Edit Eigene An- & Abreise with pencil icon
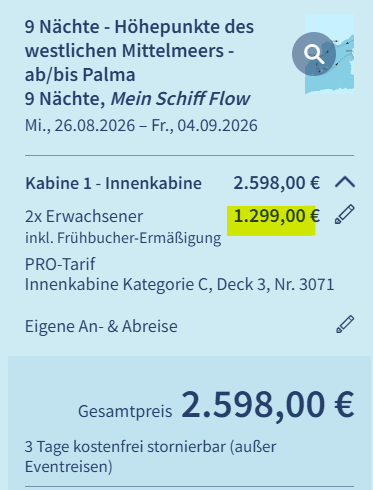Image resolution: width=373 pixels, height=490 pixels. [345, 324]
